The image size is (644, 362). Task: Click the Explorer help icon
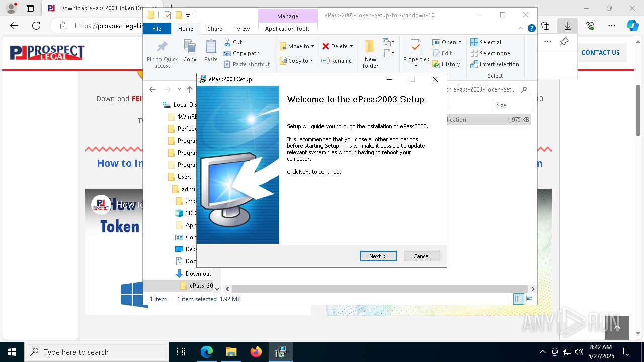[531, 29]
